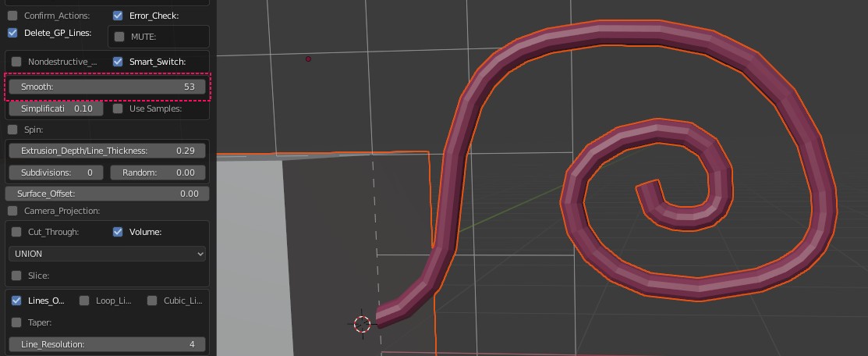Toggle the MUTE checkbox

pyautogui.click(x=119, y=37)
